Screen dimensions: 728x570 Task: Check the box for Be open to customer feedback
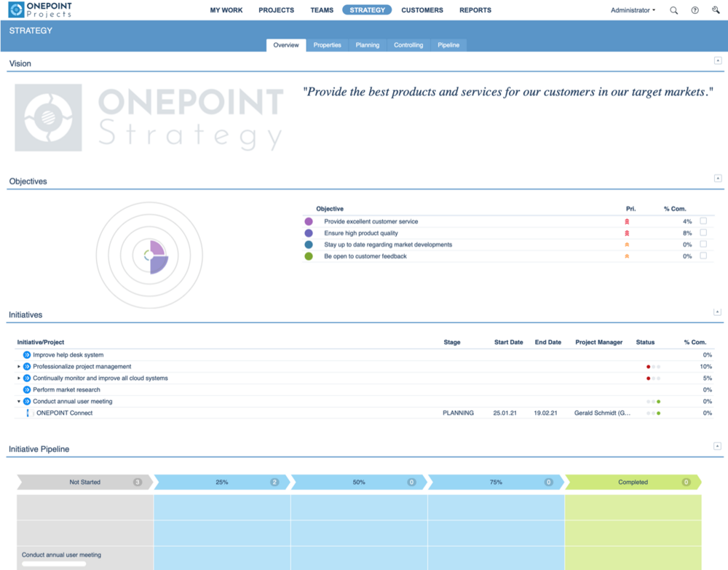click(x=702, y=256)
